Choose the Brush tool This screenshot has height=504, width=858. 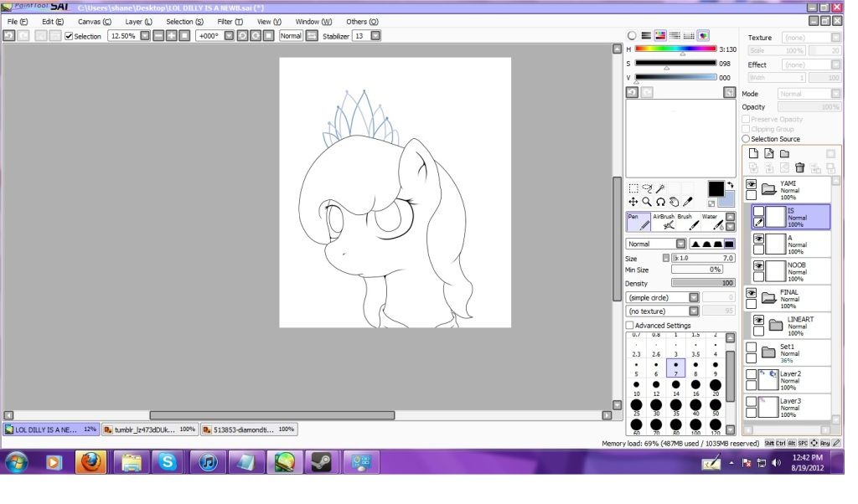tap(687, 221)
